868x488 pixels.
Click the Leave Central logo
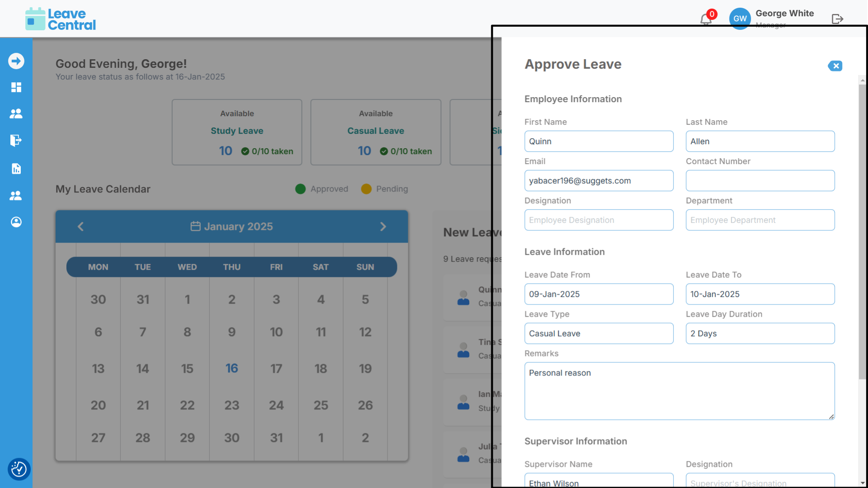61,19
